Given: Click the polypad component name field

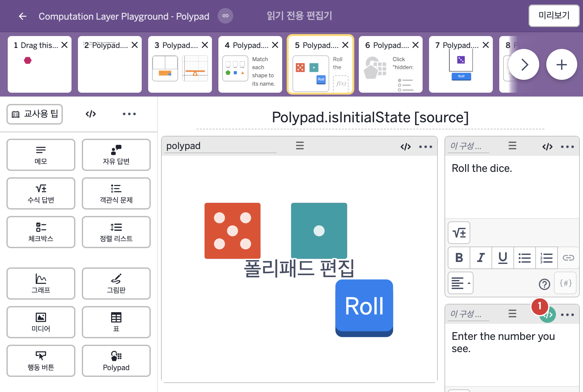Looking at the screenshot, I should pos(220,146).
